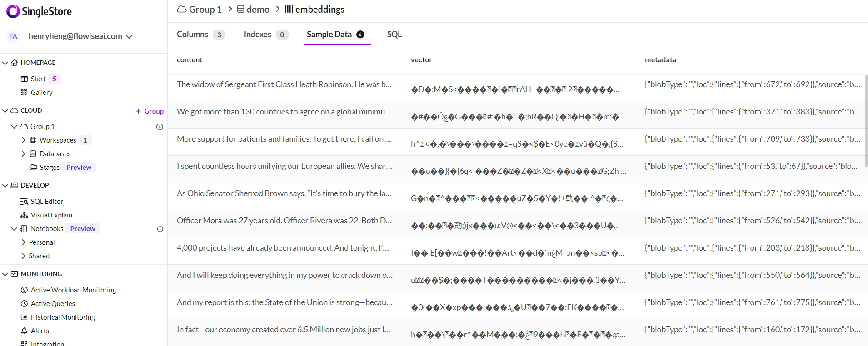The height and width of the screenshot is (346, 868).
Task: Expand the Databases tree node
Action: coord(24,154)
